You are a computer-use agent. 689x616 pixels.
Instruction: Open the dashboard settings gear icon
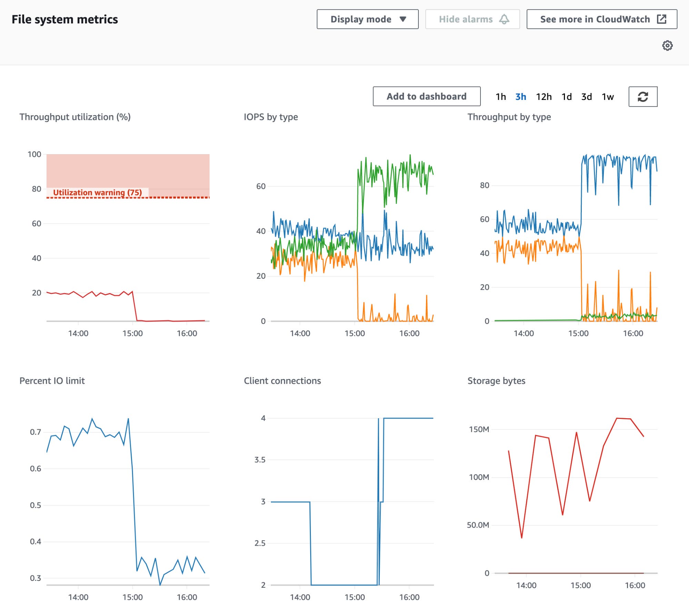click(x=667, y=45)
